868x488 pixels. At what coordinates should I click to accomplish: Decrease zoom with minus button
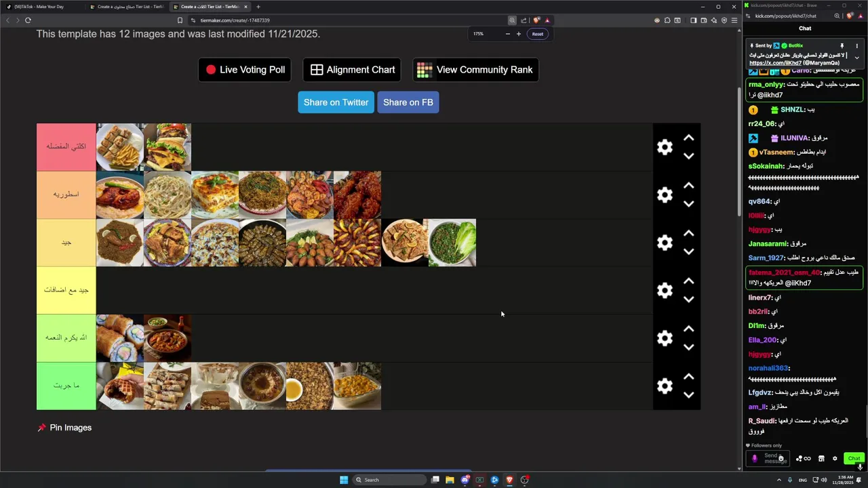[x=507, y=34]
